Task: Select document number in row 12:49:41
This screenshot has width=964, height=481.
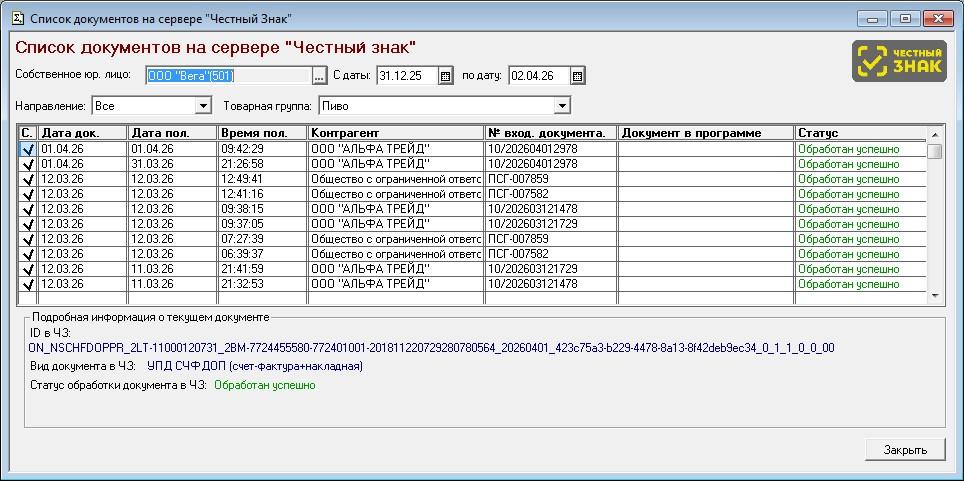Action: pos(551,179)
